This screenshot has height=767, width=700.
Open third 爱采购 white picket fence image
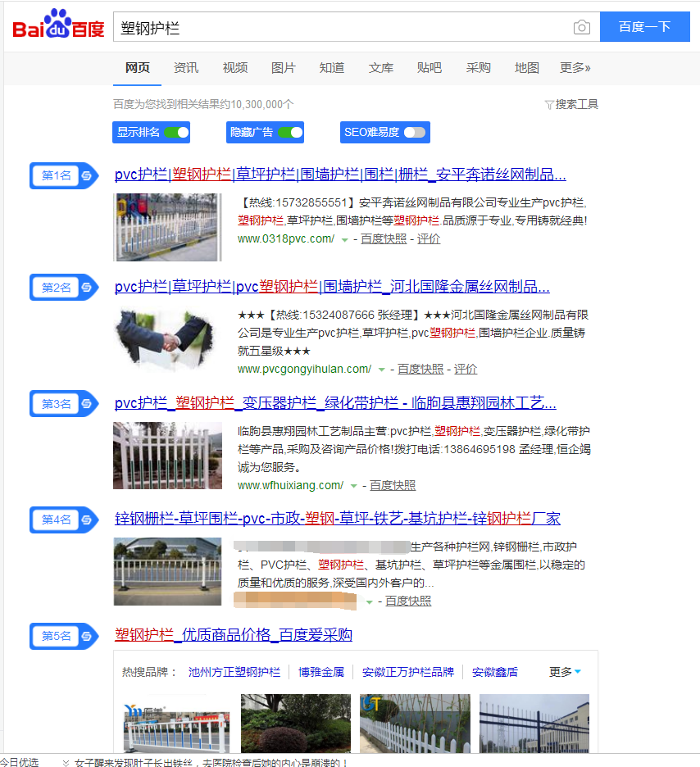coord(415,723)
